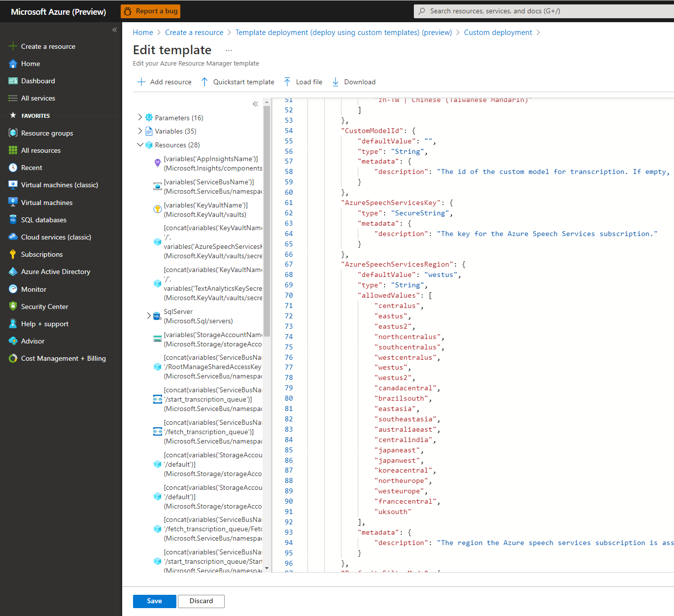This screenshot has height=616, width=674.
Task: Collapse the left navigation sidebar
Action: (x=114, y=30)
